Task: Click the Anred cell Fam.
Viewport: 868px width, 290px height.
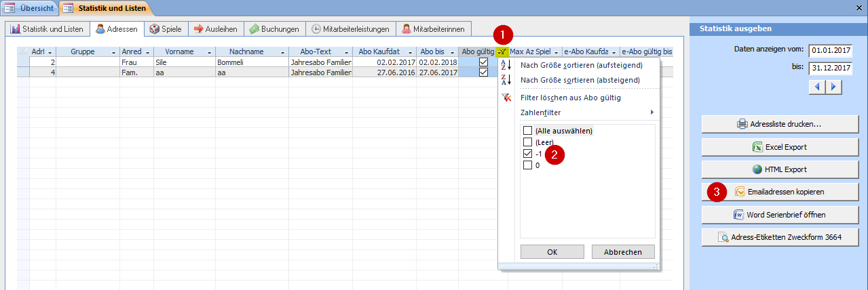Action: click(x=136, y=72)
